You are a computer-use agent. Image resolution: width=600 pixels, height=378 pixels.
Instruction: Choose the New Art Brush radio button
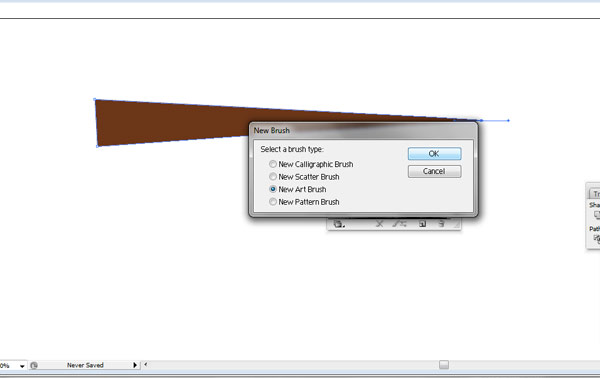click(x=272, y=189)
